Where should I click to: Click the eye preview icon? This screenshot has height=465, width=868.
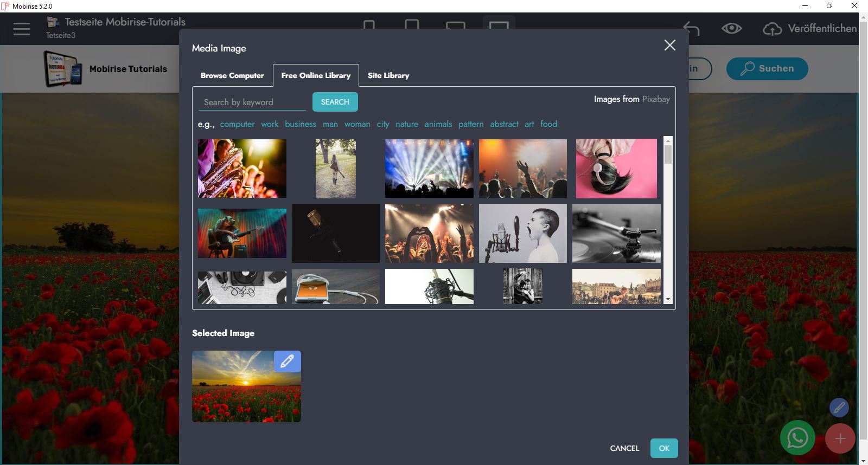tap(731, 29)
